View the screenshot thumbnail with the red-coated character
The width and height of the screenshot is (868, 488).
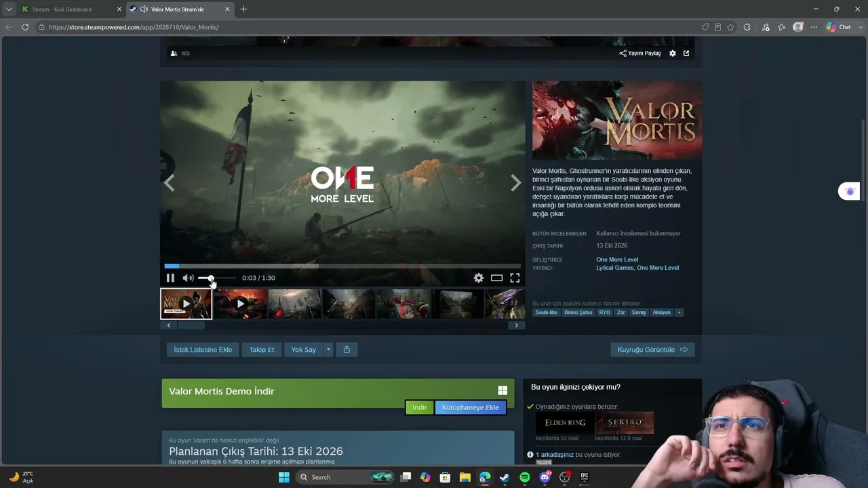(x=403, y=304)
